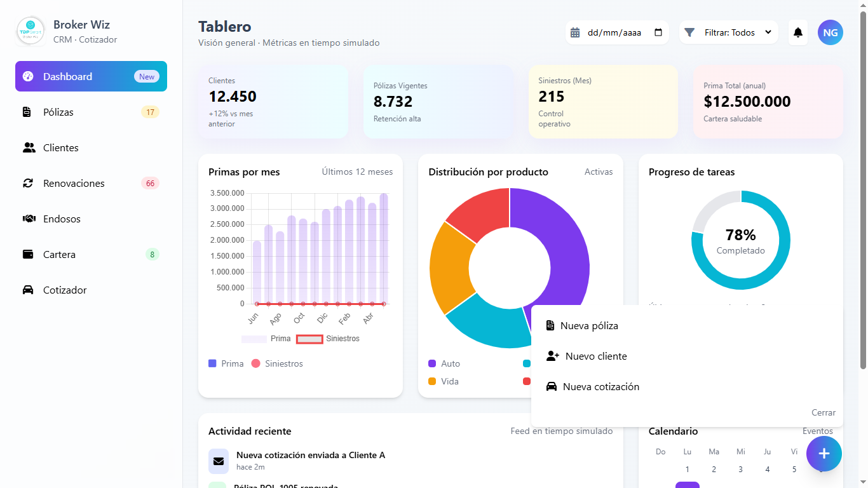Select day 3 in the calendar

pos(740,469)
